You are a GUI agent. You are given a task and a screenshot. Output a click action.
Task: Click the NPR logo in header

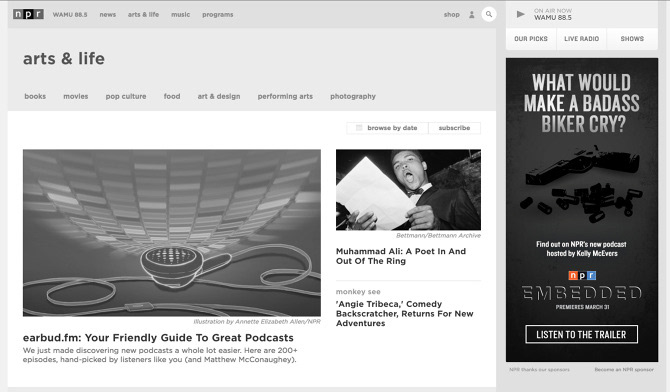pyautogui.click(x=28, y=14)
